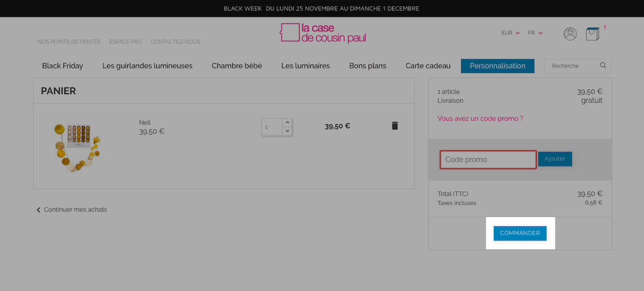
Task: Open Nos points de ventes link
Action: pyautogui.click(x=69, y=42)
